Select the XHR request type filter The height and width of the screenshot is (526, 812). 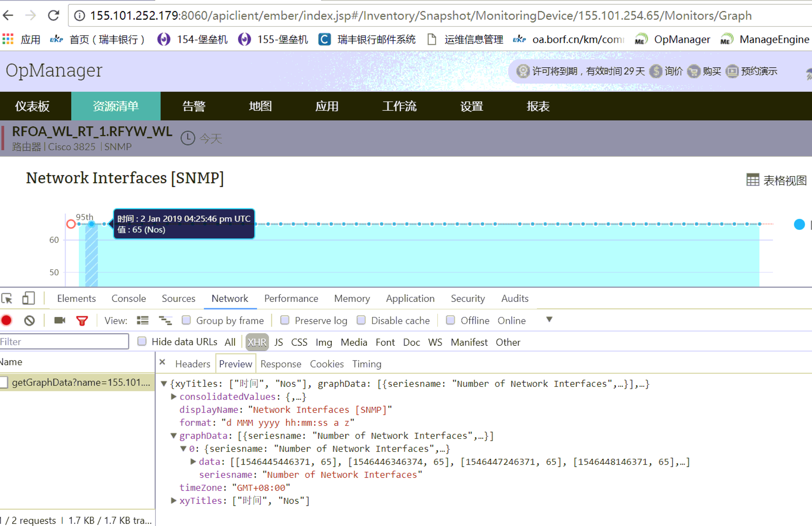point(257,342)
